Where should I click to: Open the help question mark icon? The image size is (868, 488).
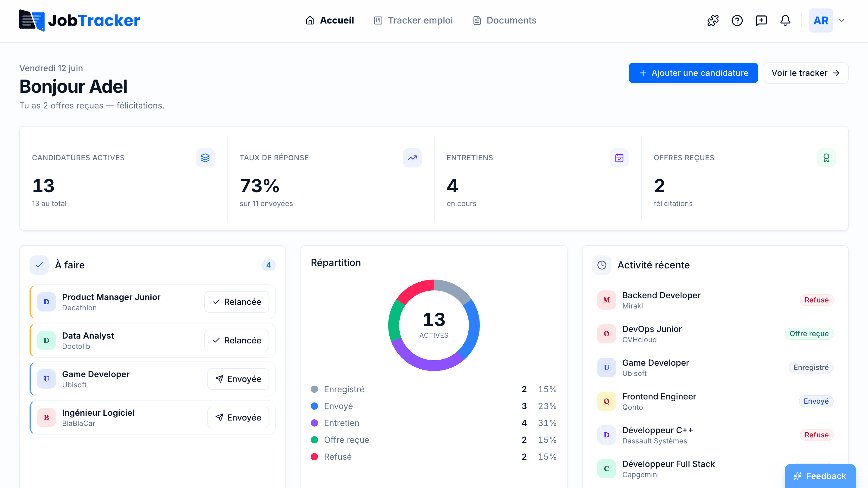pyautogui.click(x=737, y=20)
